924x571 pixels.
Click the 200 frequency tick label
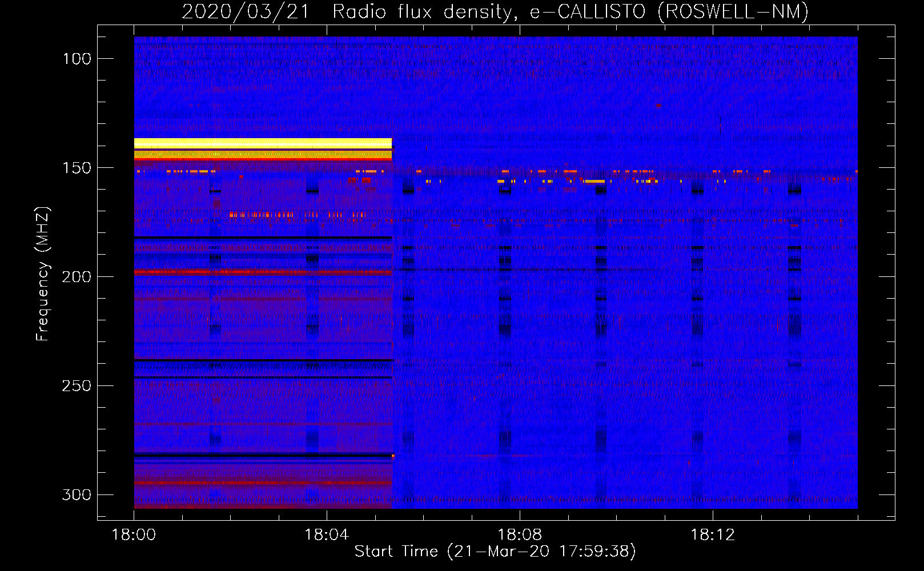click(77, 277)
